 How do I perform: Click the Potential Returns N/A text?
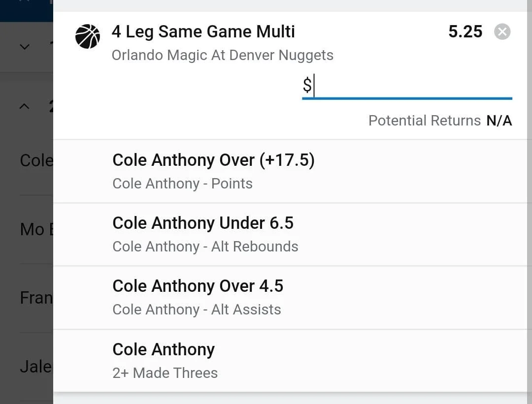440,121
